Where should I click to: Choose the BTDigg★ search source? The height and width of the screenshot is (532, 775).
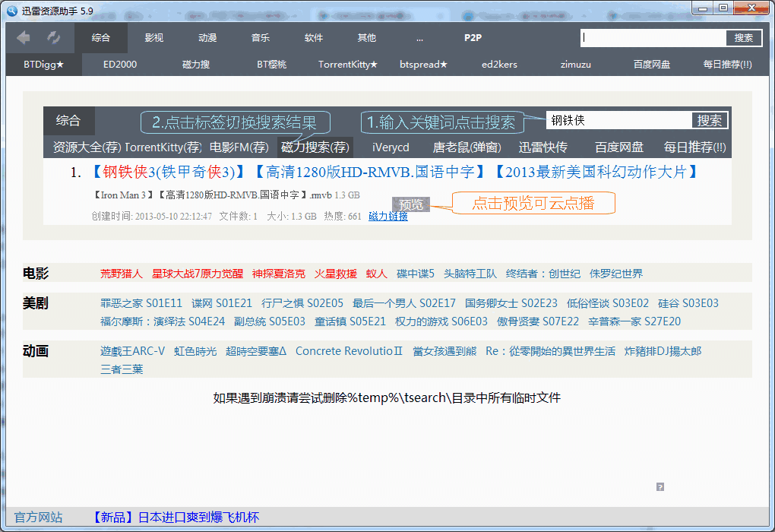click(43, 65)
